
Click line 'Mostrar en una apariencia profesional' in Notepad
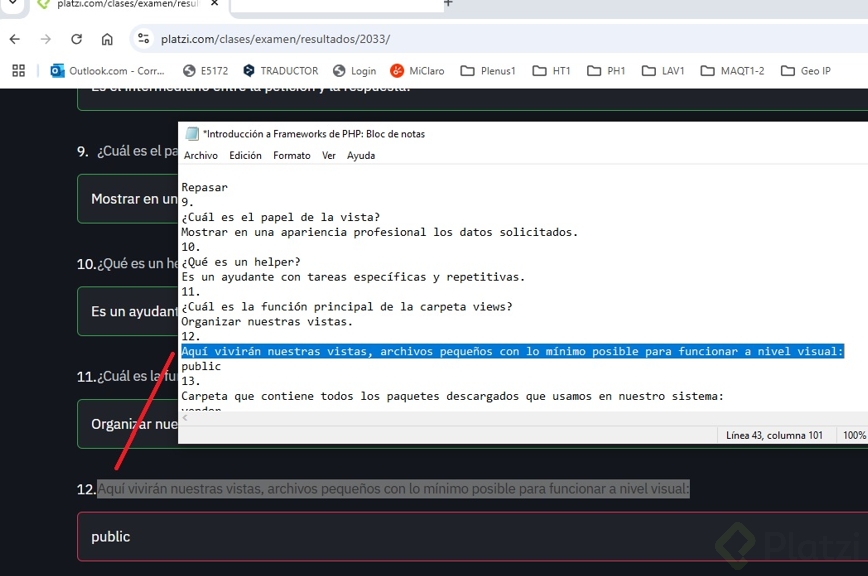coord(380,232)
